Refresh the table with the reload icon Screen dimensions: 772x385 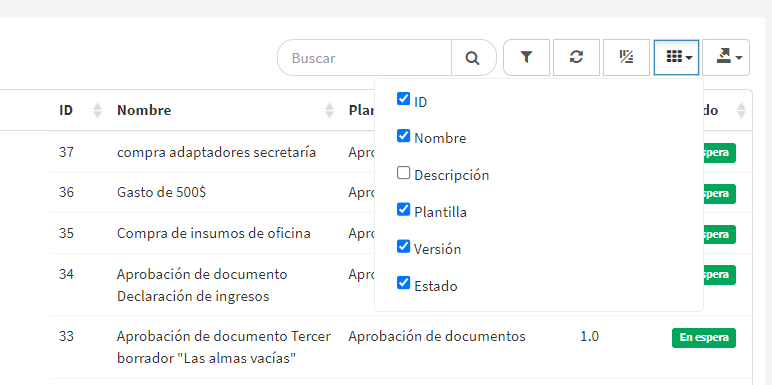click(x=577, y=58)
